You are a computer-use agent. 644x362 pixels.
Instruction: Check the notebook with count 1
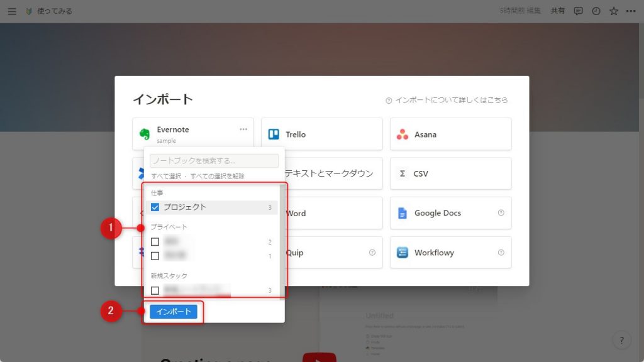click(155, 256)
